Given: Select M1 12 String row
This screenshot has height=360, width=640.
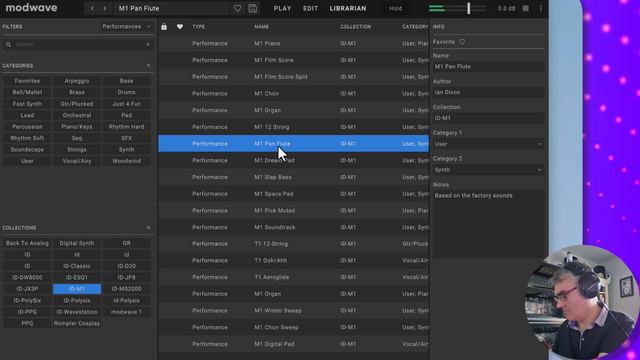Looking at the screenshot, I should click(293, 127).
